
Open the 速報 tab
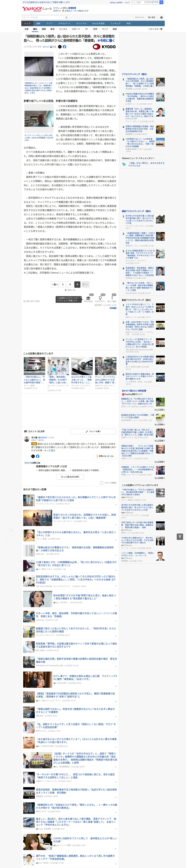(38, 24)
